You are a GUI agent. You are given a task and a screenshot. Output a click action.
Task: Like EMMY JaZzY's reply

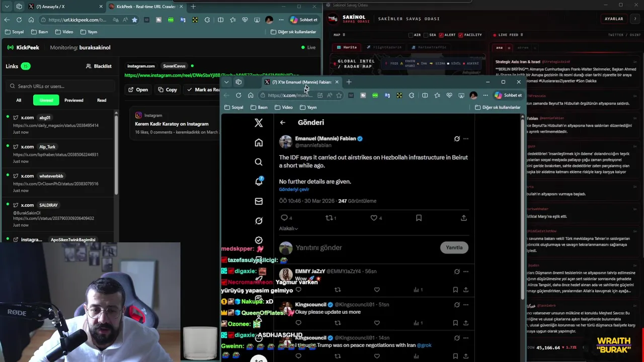pos(377,290)
